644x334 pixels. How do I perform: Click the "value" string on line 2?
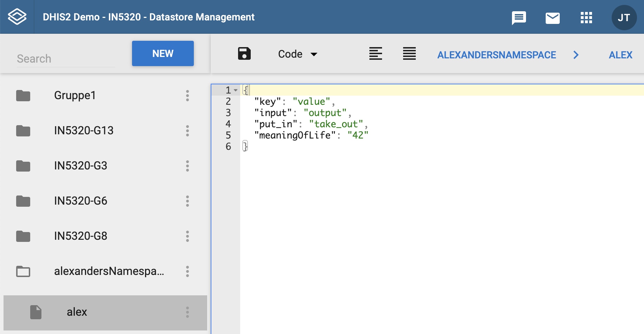311,102
